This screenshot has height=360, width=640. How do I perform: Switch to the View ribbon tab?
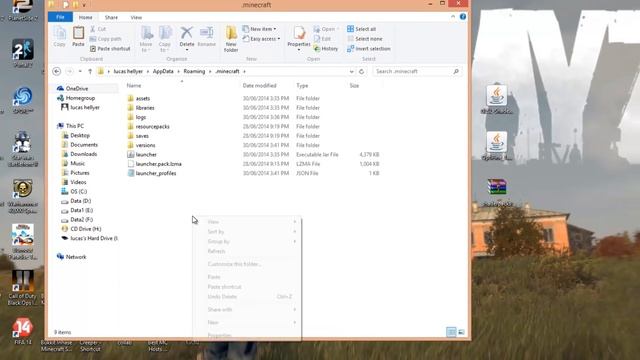[x=136, y=17]
